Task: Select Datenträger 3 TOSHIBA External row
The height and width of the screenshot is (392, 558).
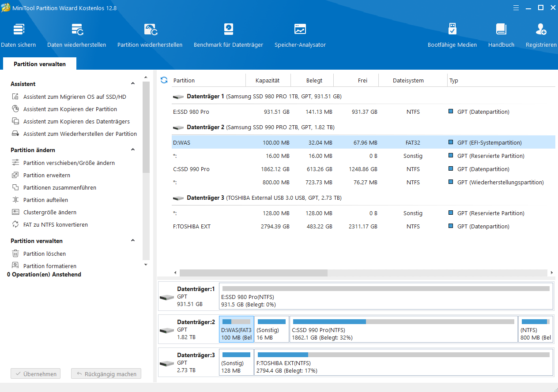Action: 363,198
